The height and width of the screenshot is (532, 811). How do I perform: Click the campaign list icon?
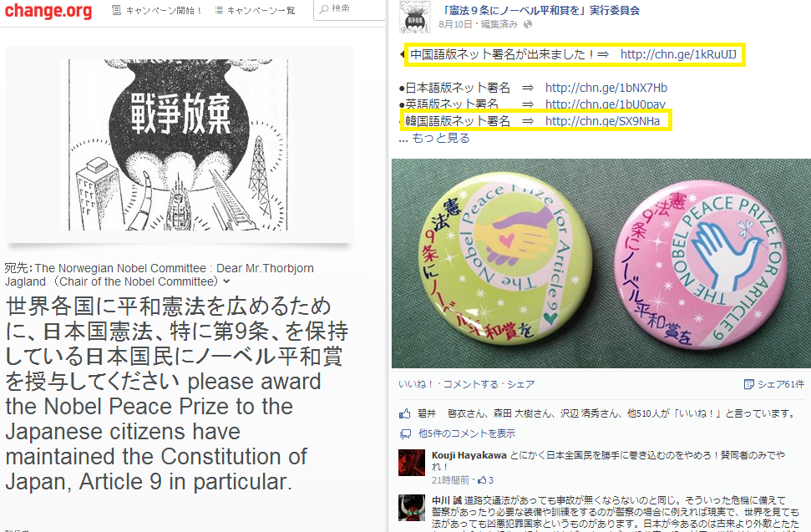click(219, 10)
